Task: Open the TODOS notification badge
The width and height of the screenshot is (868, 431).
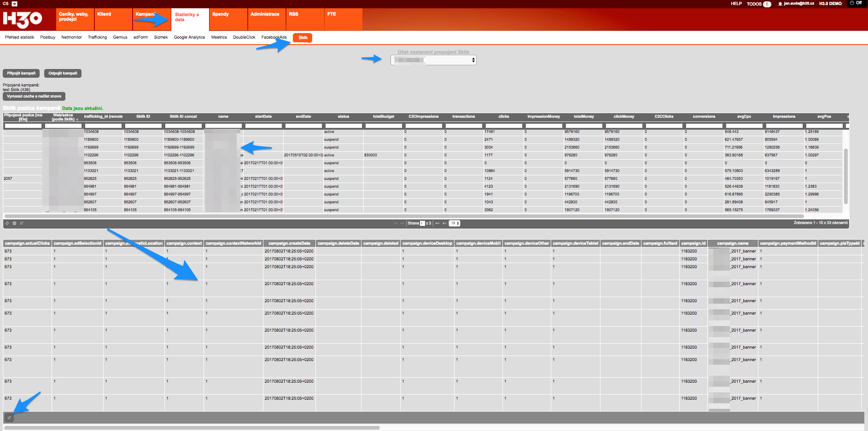Action: click(x=767, y=4)
